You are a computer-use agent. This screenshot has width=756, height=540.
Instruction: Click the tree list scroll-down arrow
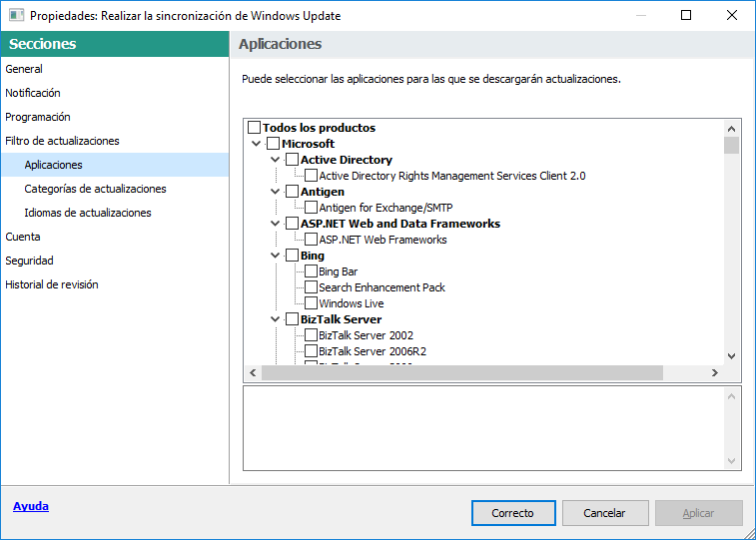click(x=731, y=356)
